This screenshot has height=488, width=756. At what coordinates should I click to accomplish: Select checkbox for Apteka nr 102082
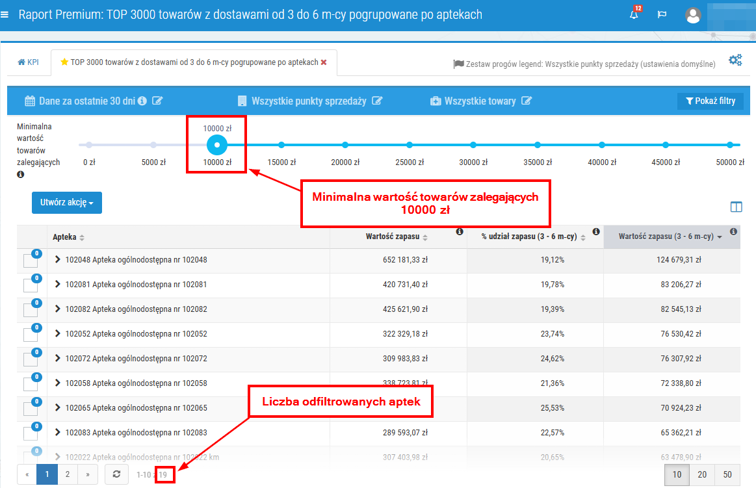30,310
